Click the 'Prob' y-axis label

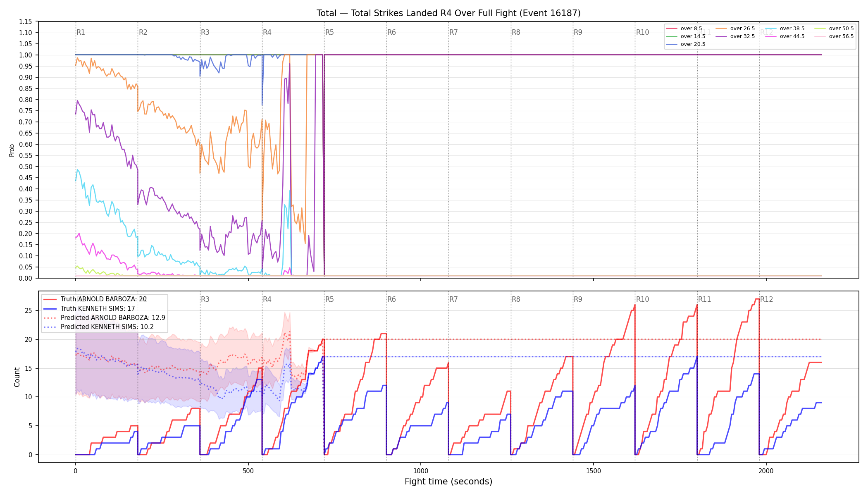12,150
